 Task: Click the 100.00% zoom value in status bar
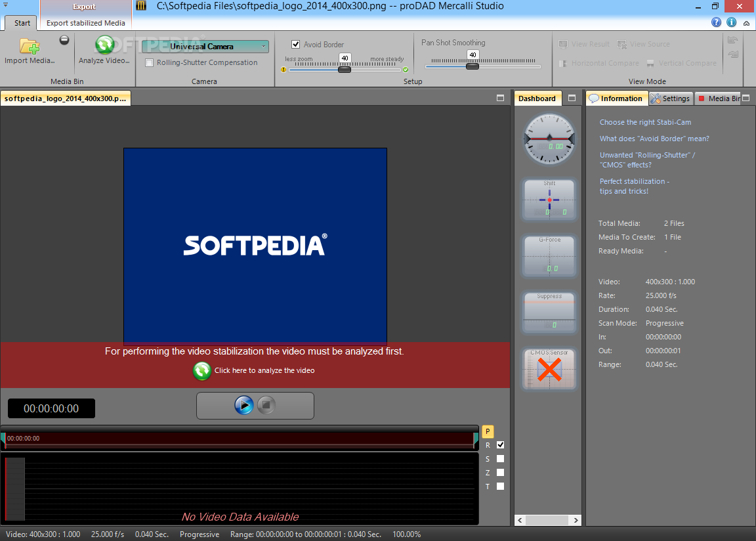[x=406, y=534]
